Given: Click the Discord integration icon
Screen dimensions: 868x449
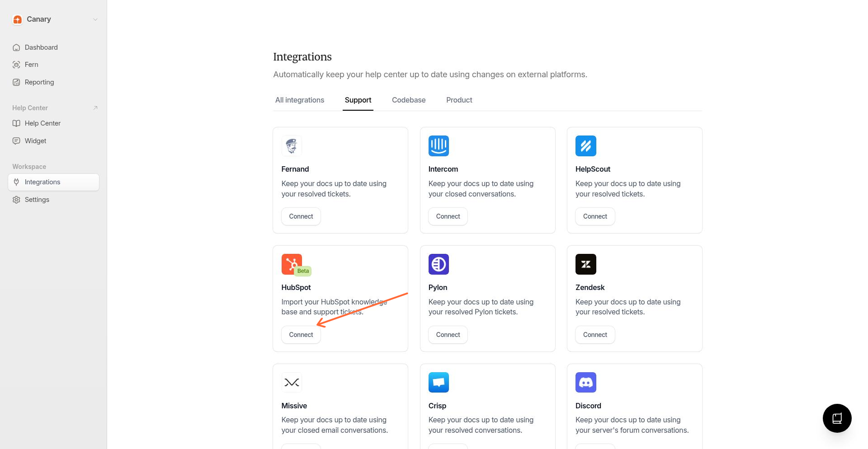Looking at the screenshot, I should coord(585,382).
